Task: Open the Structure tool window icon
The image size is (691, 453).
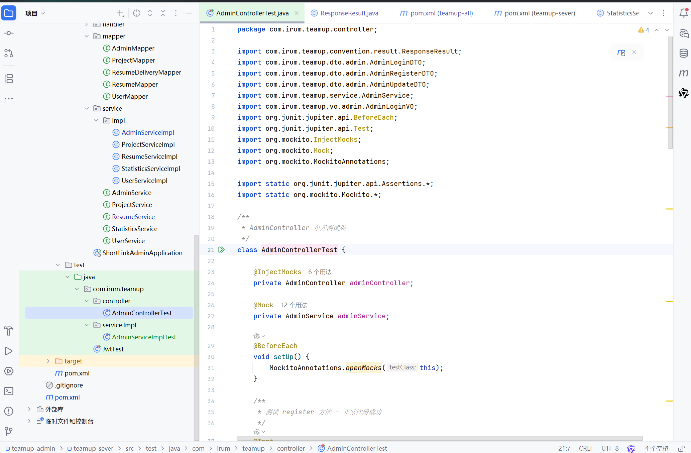Action: point(8,78)
